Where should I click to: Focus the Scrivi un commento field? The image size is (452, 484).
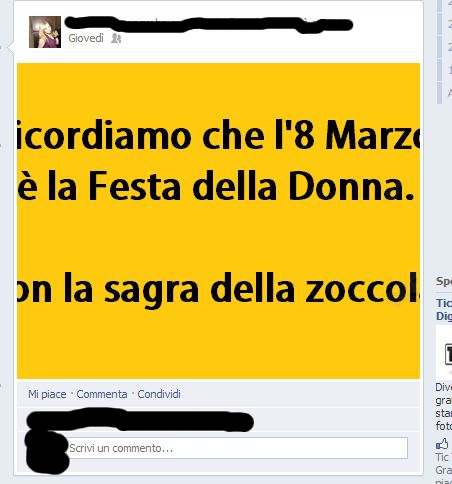pyautogui.click(x=238, y=448)
